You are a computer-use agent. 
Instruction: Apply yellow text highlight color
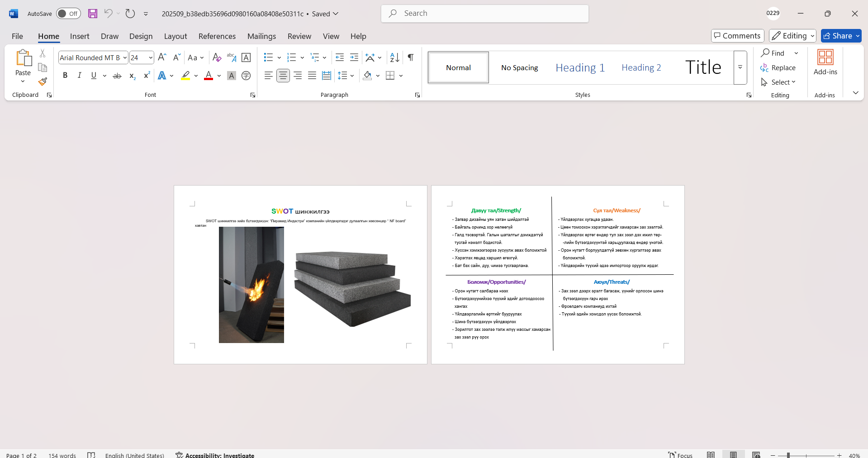click(x=185, y=76)
